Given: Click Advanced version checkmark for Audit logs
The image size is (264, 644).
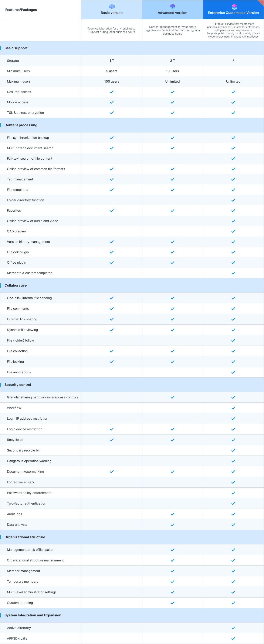Looking at the screenshot, I should tap(172, 514).
